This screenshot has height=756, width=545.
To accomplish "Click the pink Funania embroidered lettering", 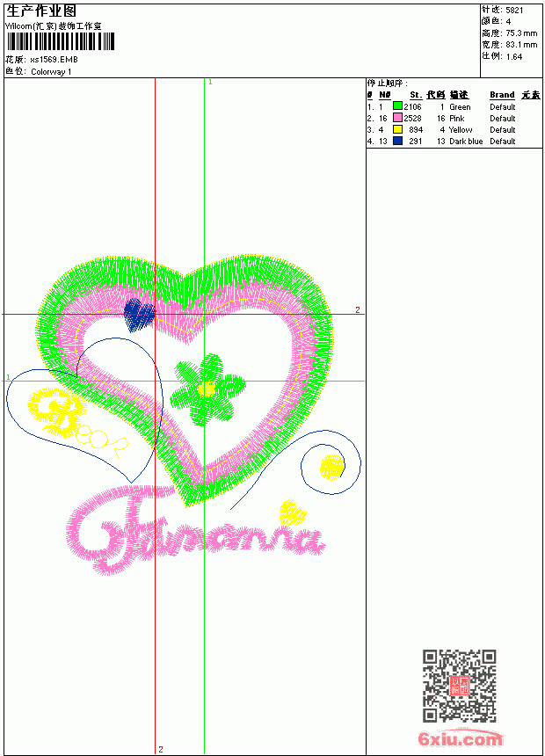I will click(x=195, y=529).
